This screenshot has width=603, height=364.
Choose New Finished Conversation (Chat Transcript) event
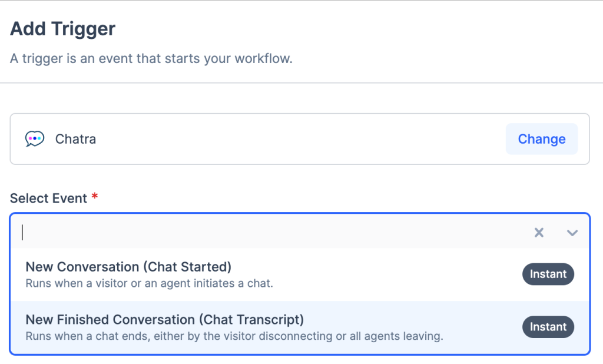165,320
